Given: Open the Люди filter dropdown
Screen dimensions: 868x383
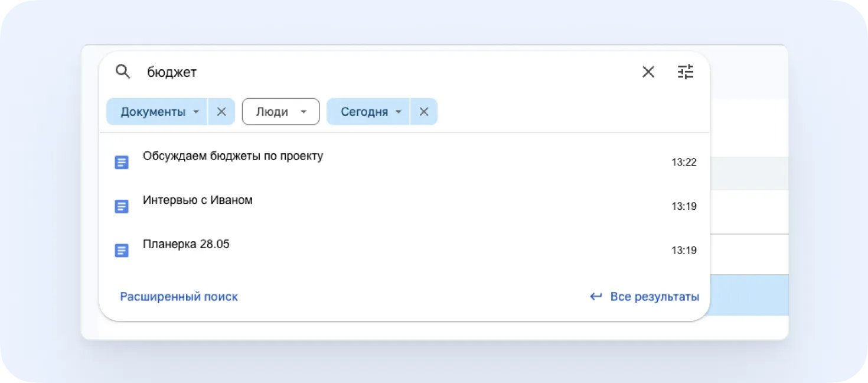Looking at the screenshot, I should [x=280, y=112].
